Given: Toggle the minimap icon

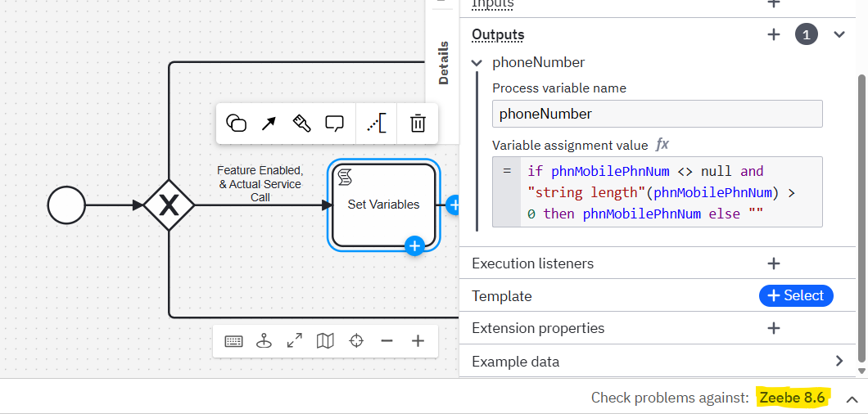Looking at the screenshot, I should (x=325, y=341).
